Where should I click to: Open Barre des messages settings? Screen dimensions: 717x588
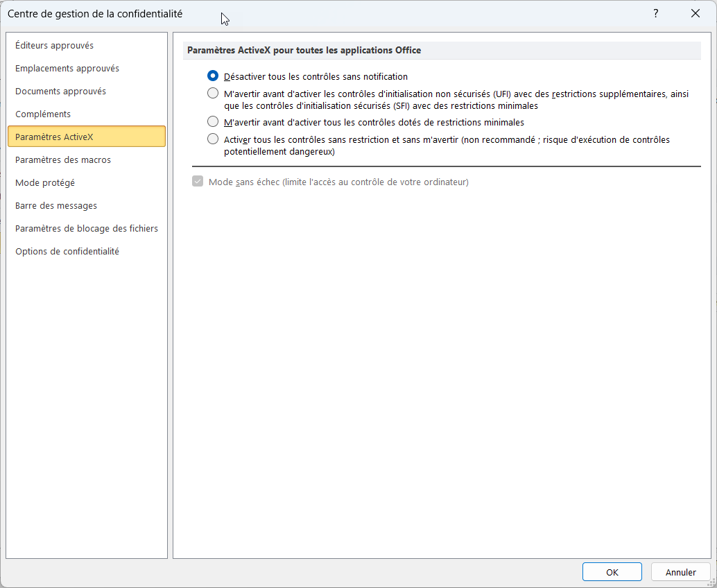56,206
